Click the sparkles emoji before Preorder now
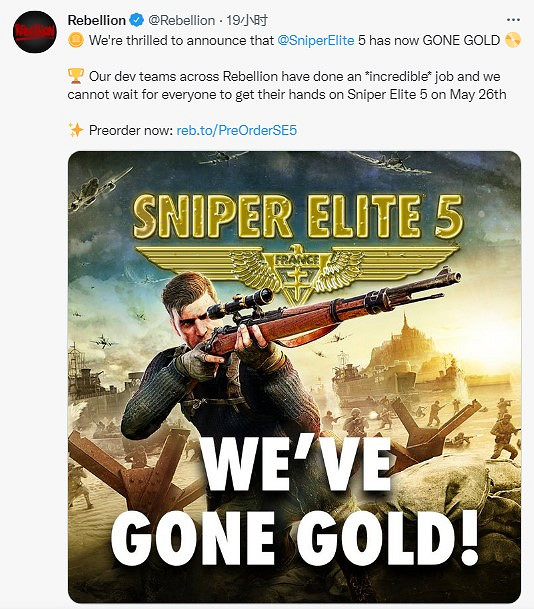Image resolution: width=534 pixels, height=609 pixels. [x=76, y=130]
